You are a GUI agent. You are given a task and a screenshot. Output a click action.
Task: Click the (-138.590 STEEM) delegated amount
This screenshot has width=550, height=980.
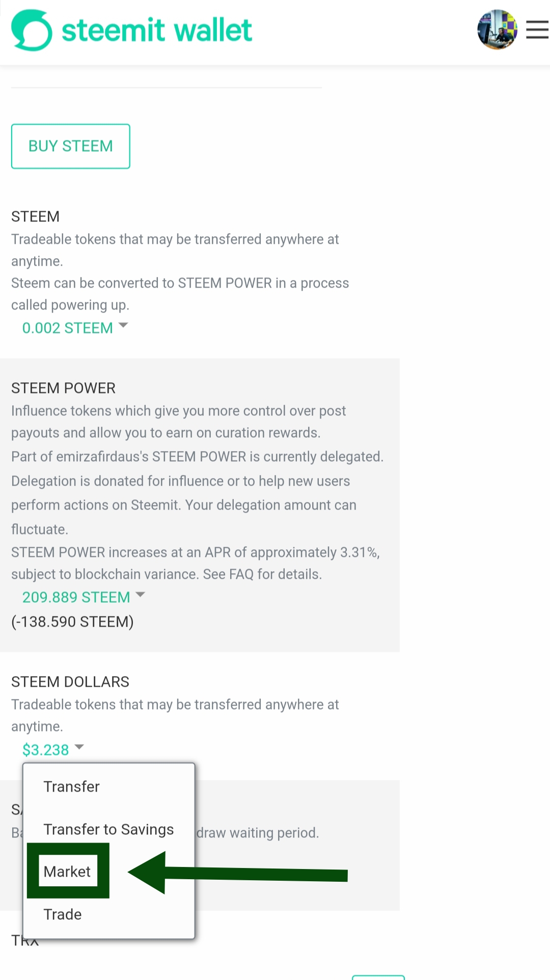(72, 622)
